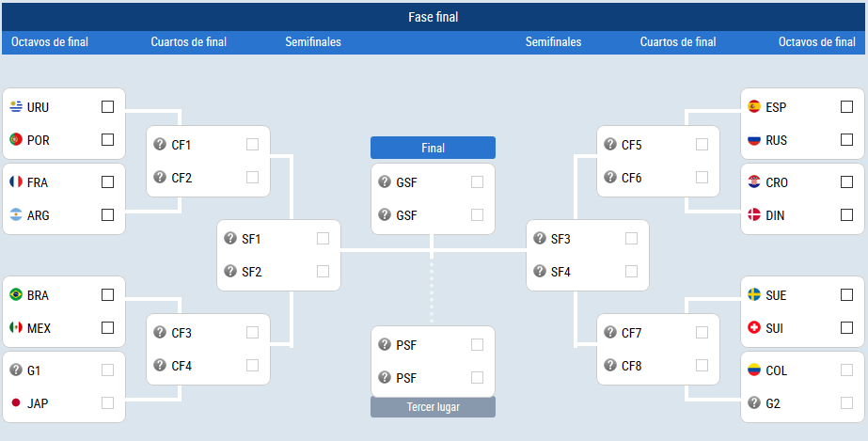868x441 pixels.
Task: Select the MEX checkbox
Action: point(108,328)
